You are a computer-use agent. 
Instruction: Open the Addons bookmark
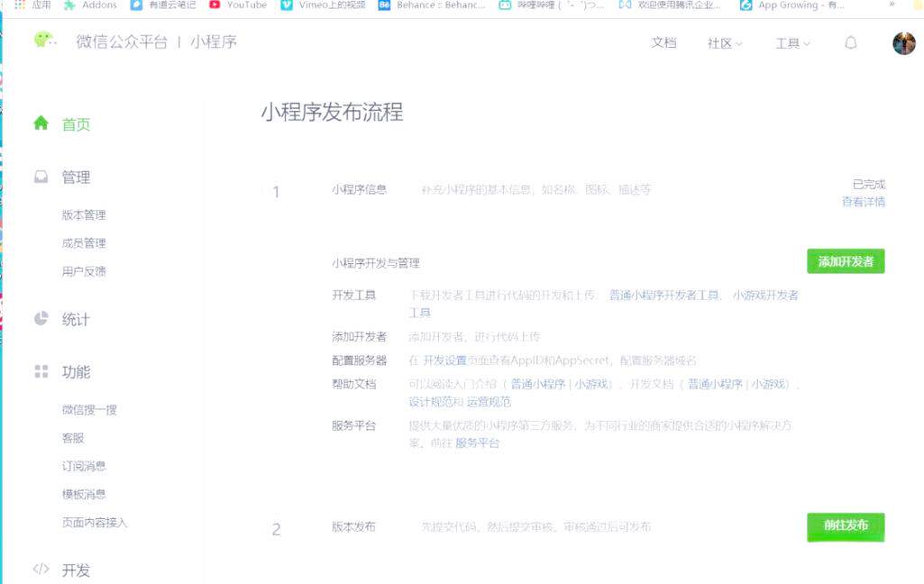pos(90,5)
